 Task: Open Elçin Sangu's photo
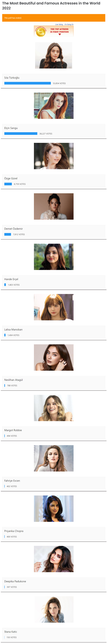[54, 105]
